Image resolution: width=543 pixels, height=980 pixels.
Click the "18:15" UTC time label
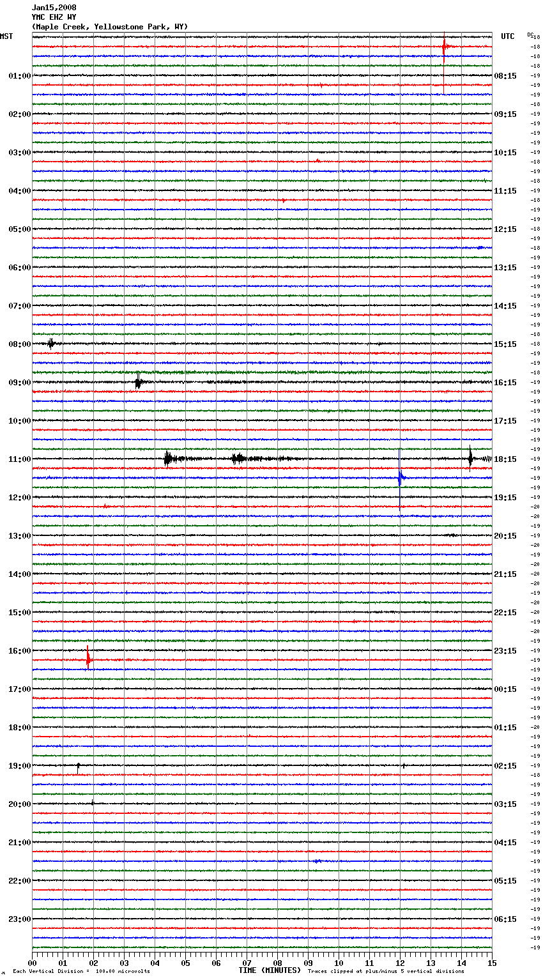point(505,459)
